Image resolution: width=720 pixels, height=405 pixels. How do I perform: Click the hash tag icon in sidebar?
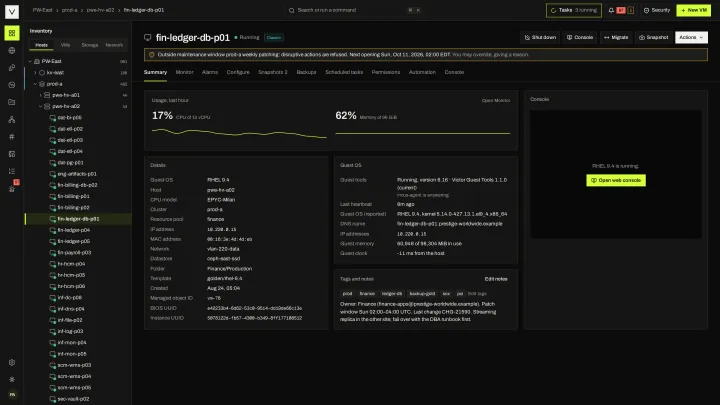pos(12,137)
